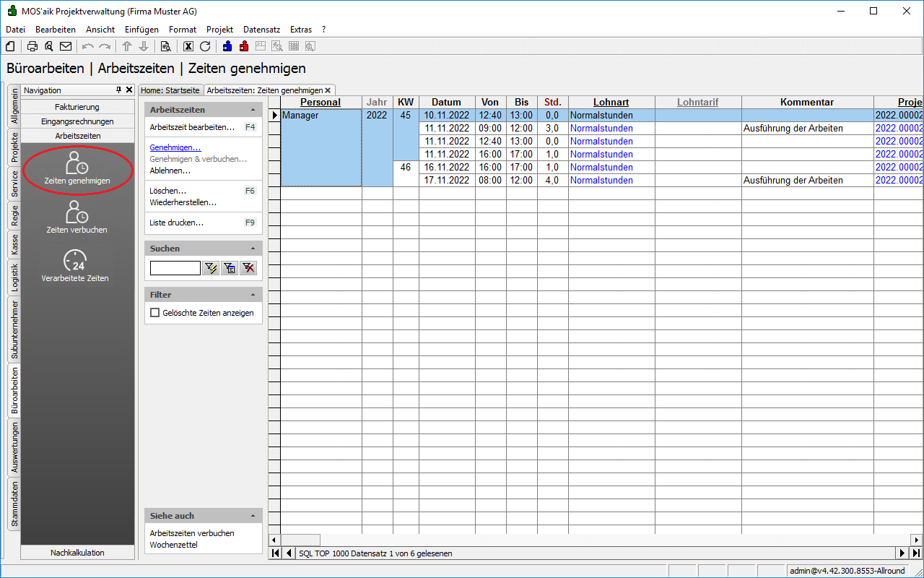Go to next record arrow
This screenshot has height=578, width=924.
click(x=902, y=553)
